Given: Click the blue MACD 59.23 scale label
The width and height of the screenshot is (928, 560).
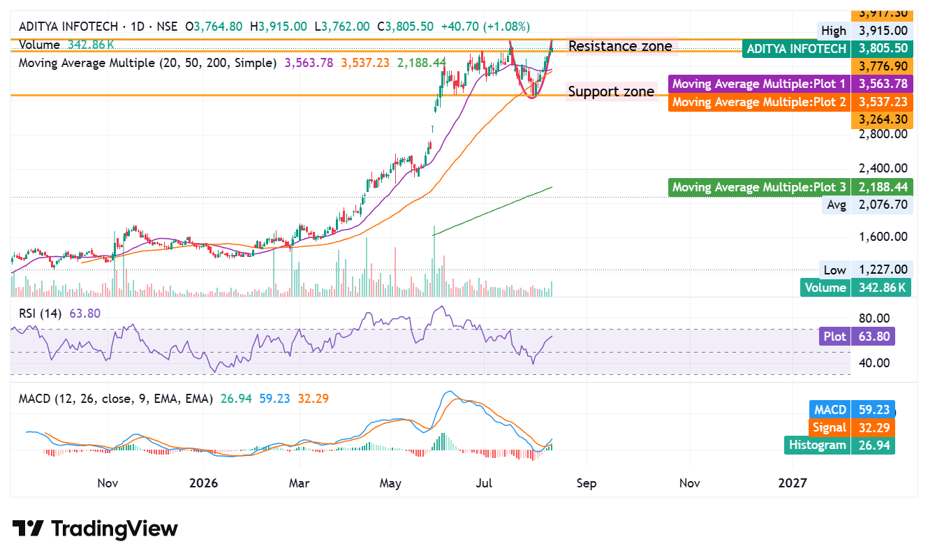Looking at the screenshot, I should coord(852,410).
